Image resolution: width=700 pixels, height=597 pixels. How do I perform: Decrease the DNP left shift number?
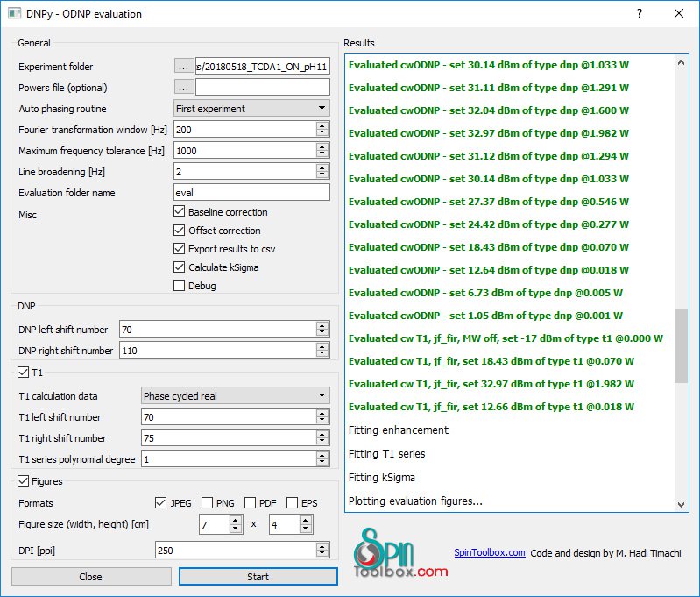tap(322, 333)
